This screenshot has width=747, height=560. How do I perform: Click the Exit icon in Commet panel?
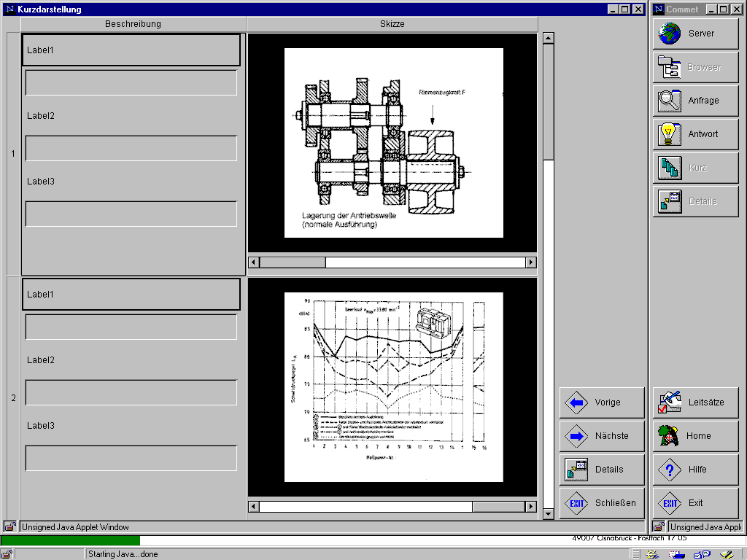(669, 503)
